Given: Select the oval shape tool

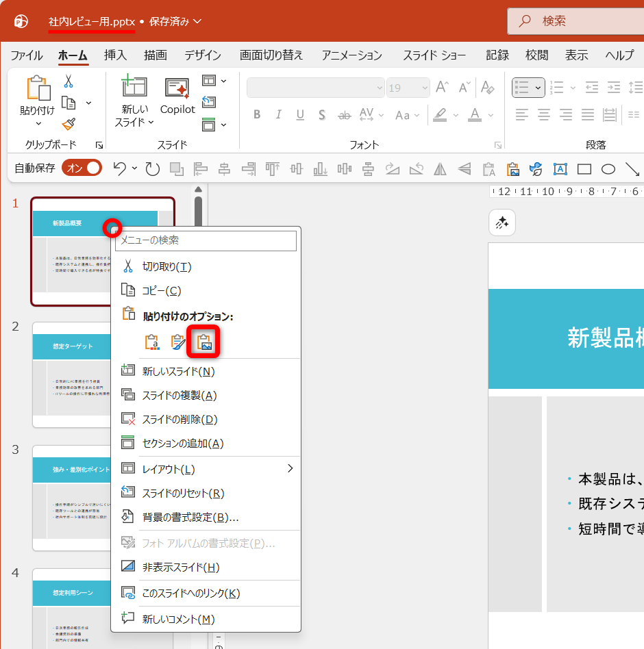Looking at the screenshot, I should [608, 169].
